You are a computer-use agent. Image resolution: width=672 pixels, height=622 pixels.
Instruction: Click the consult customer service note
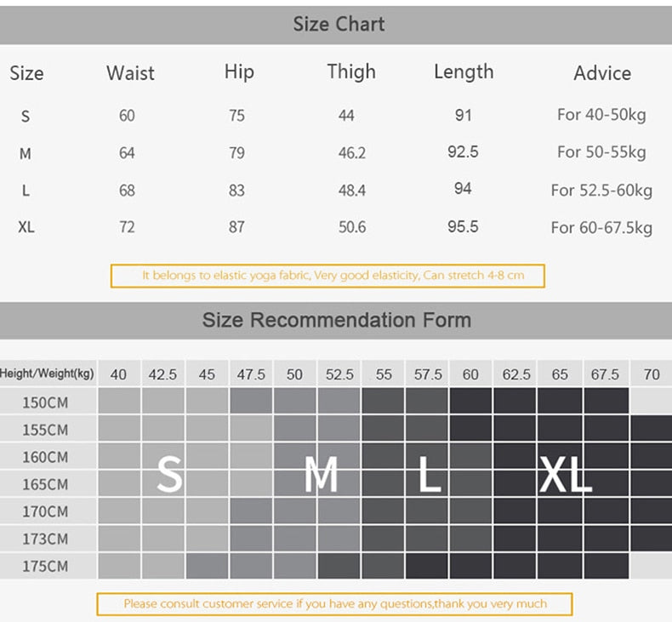pyautogui.click(x=334, y=604)
